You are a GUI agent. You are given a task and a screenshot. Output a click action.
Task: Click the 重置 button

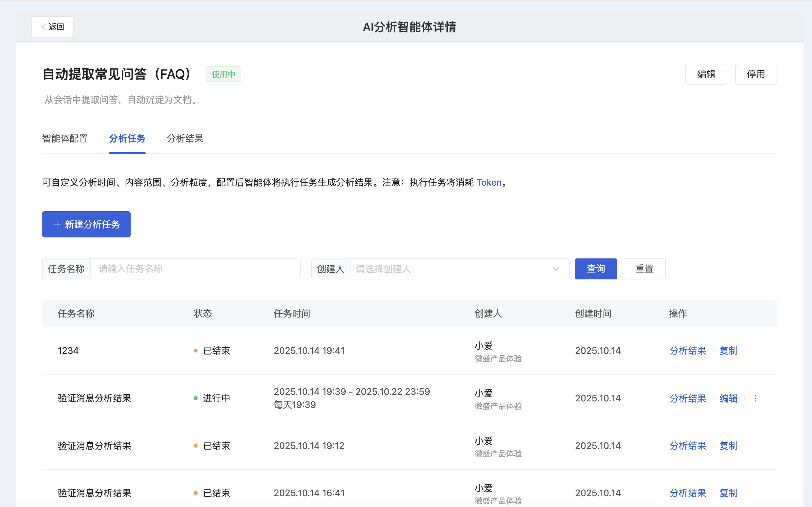click(x=644, y=269)
